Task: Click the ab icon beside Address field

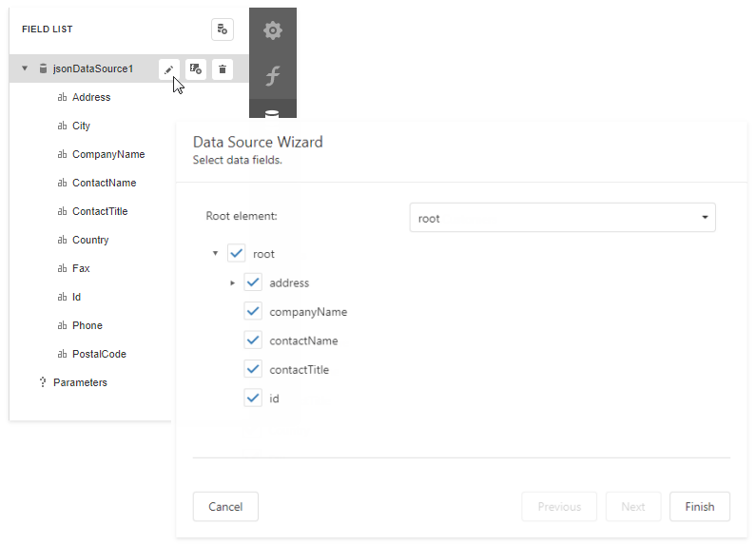Action: (x=62, y=97)
